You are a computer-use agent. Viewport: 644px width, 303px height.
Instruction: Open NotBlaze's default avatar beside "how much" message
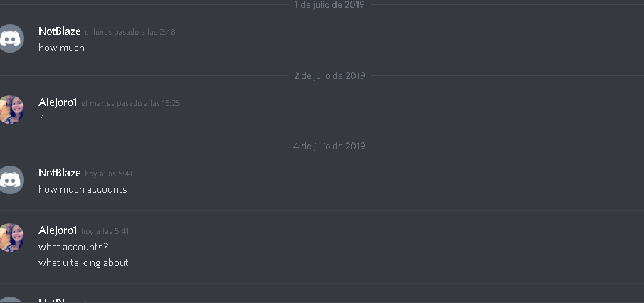click(11, 38)
